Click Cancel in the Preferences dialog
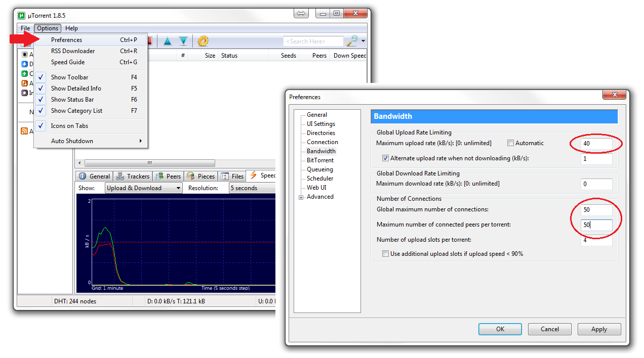Image resolution: width=644 pixels, height=358 pixels. tap(549, 329)
